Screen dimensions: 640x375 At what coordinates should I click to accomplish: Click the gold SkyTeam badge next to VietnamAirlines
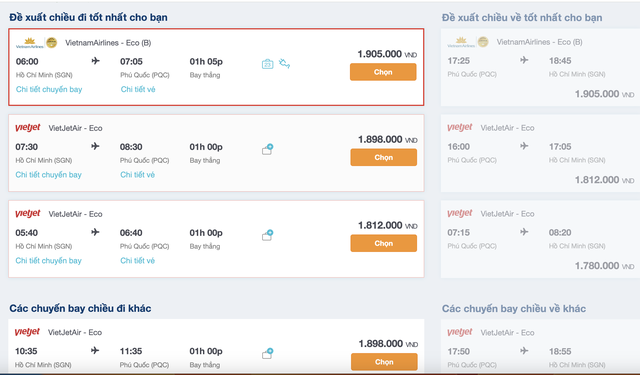[x=51, y=42]
